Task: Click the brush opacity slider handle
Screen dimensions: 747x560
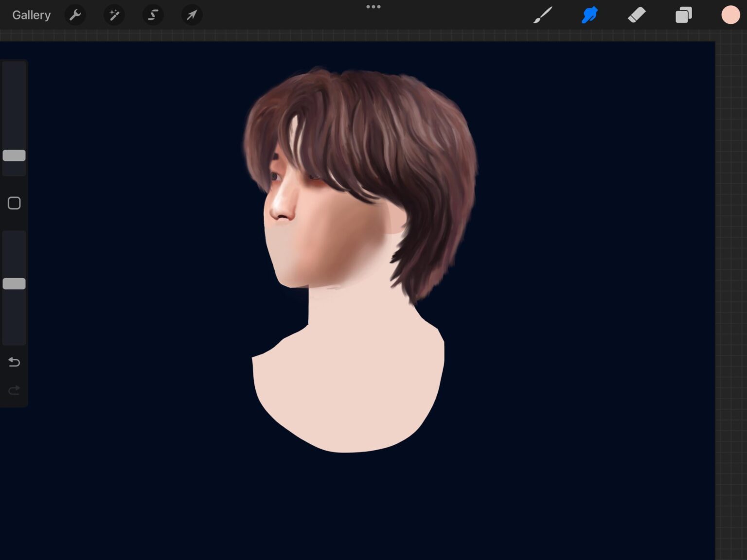Action: pos(14,284)
